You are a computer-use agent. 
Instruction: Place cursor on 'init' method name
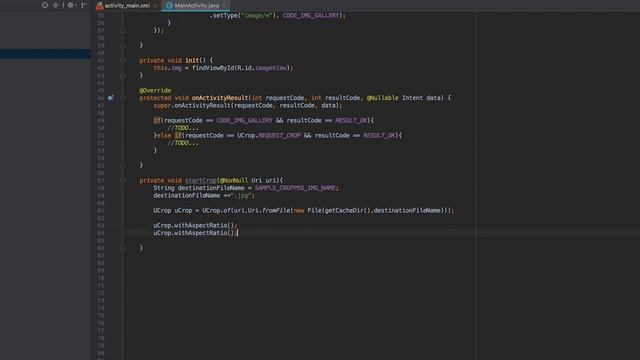pos(192,60)
